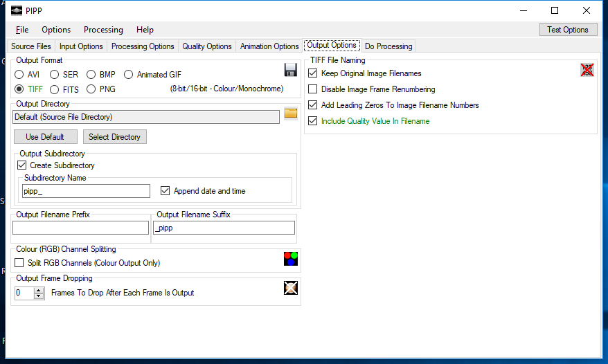Click the PIPP application icon in title bar
Viewport: 608px width, 364px height.
pos(17,10)
